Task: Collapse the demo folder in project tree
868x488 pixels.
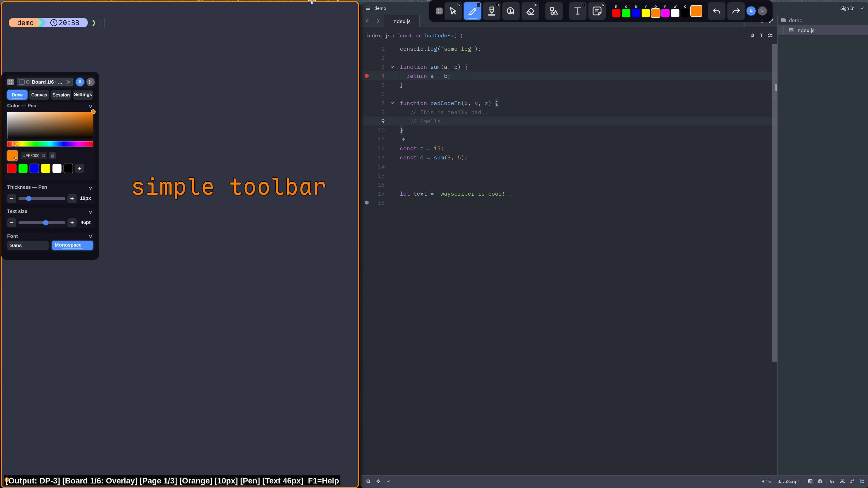Action: tap(822, 20)
